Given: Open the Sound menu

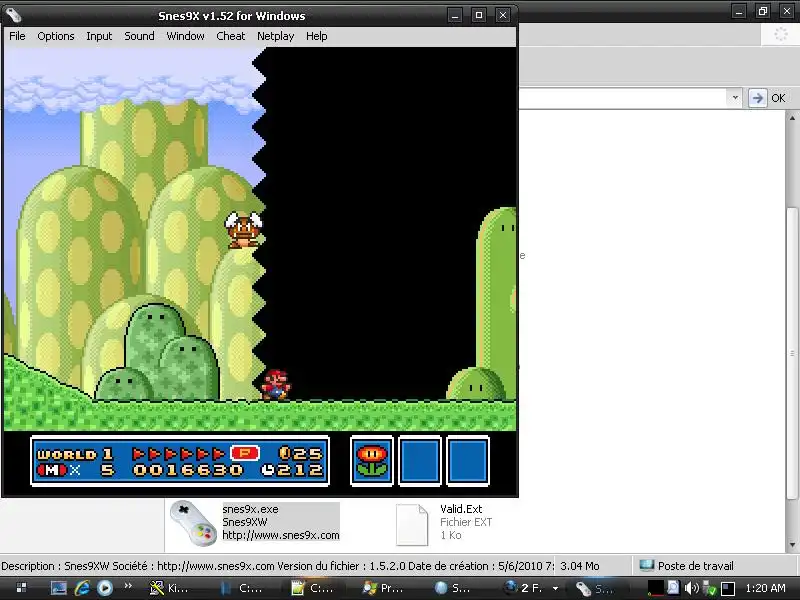Looking at the screenshot, I should coord(139,36).
